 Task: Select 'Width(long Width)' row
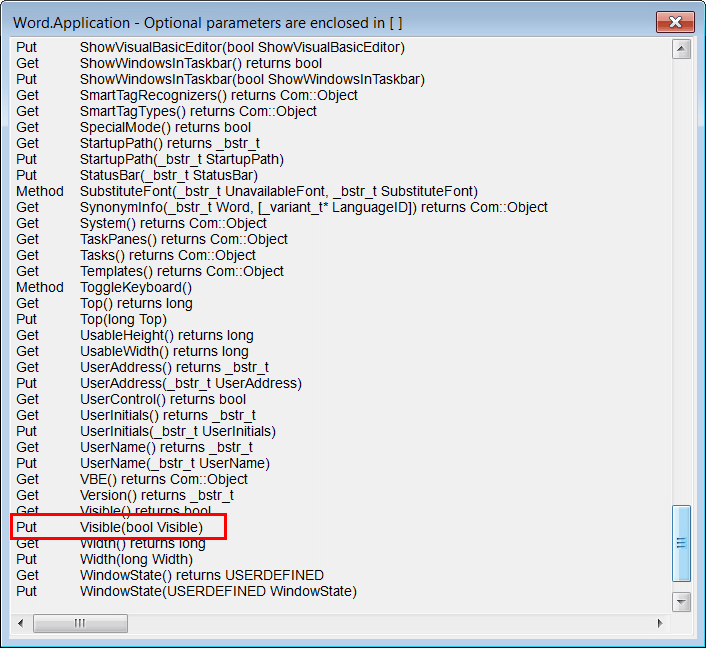point(104,559)
